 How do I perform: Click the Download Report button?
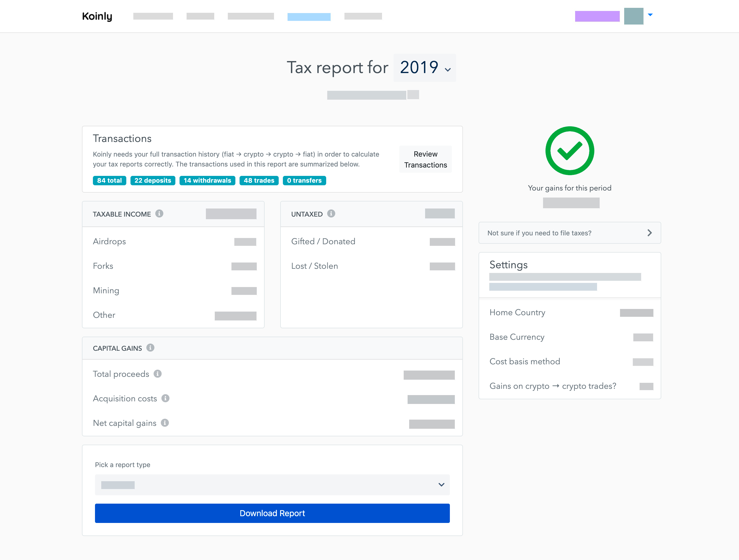(x=272, y=513)
